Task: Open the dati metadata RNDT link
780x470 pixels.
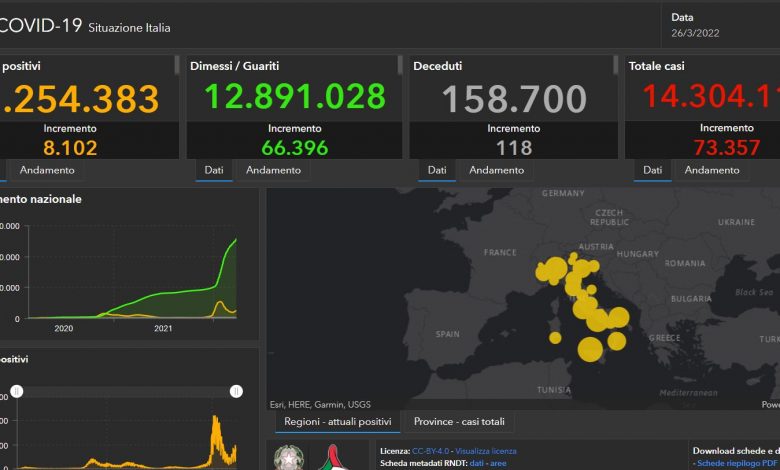Action: [479, 463]
